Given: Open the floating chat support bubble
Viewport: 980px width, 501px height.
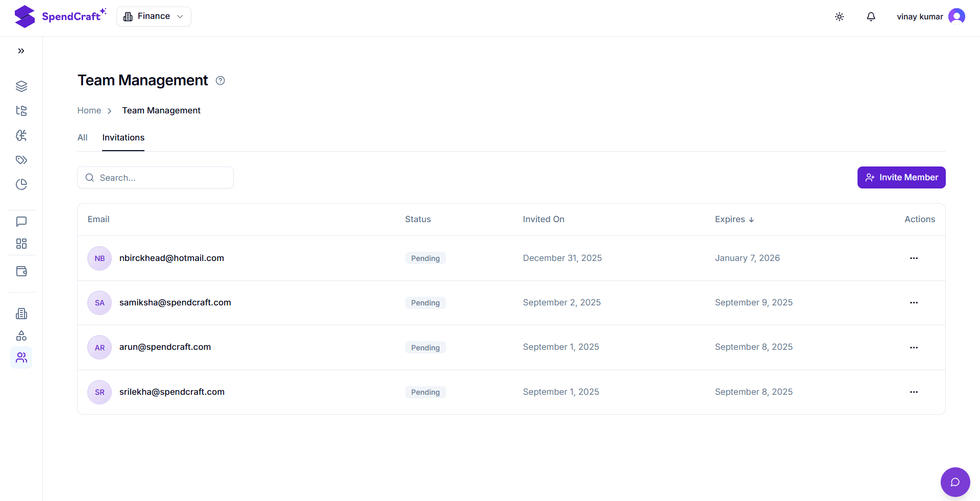Looking at the screenshot, I should [955, 482].
